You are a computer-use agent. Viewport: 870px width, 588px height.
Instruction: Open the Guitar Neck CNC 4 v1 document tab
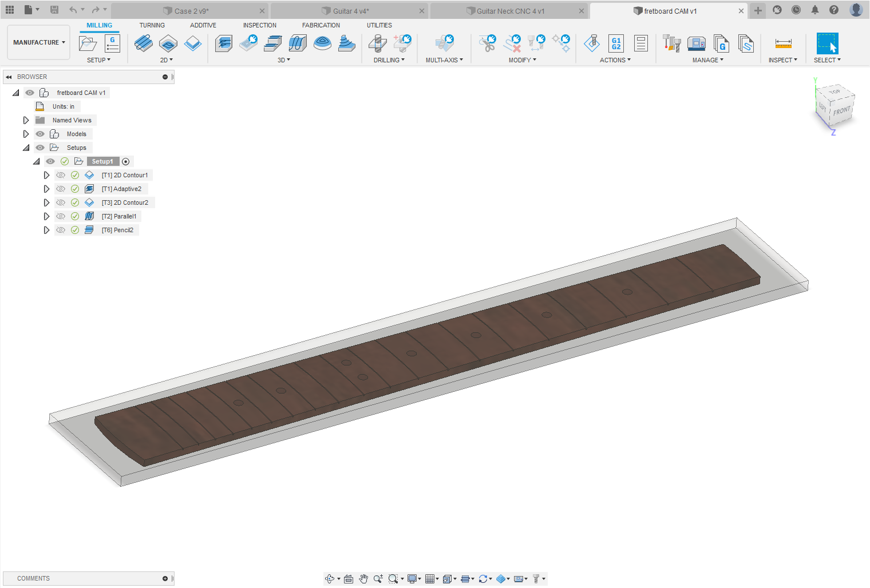point(509,11)
